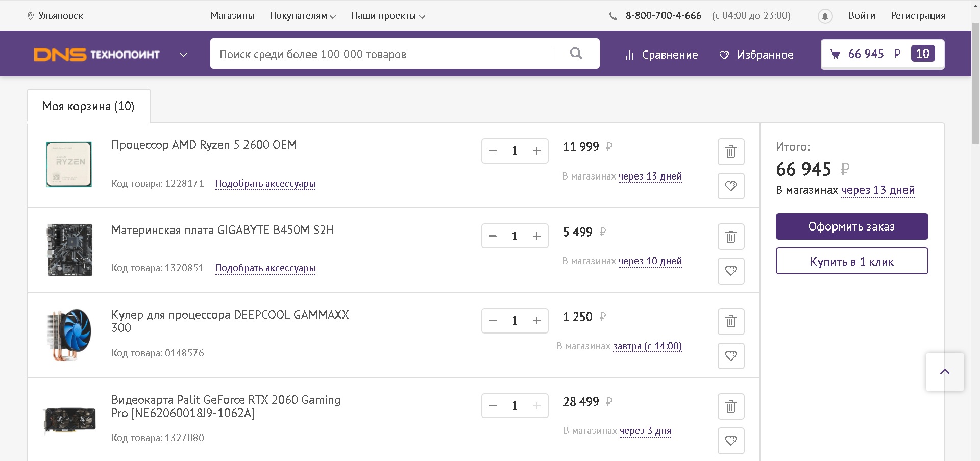The image size is (980, 461).
Task: Open the catalog chevron beside the DNS logo
Action: (x=184, y=55)
